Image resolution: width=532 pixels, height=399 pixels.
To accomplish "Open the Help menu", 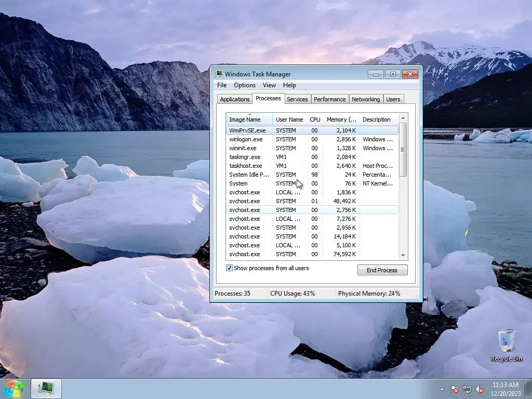I will click(x=289, y=85).
